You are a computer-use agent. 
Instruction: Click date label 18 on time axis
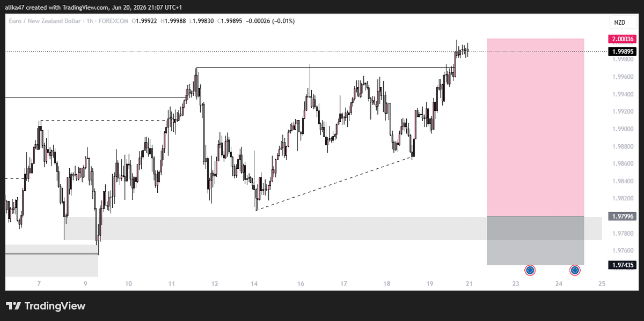point(387,283)
